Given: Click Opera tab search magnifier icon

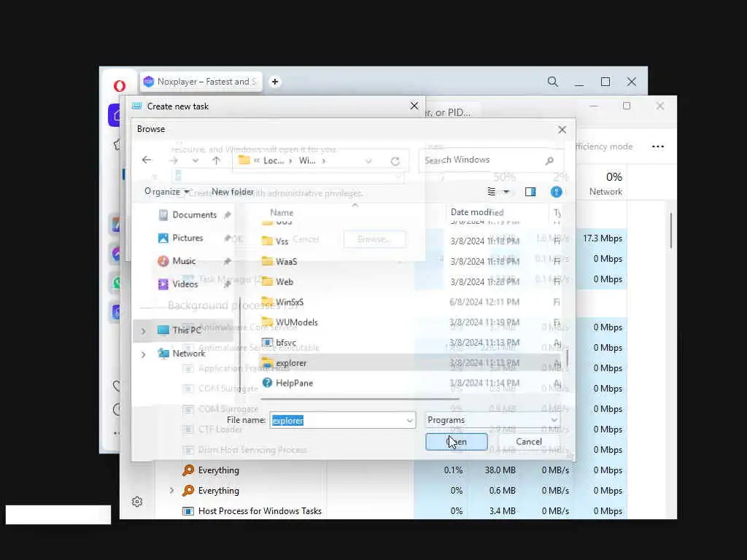Looking at the screenshot, I should (553, 82).
